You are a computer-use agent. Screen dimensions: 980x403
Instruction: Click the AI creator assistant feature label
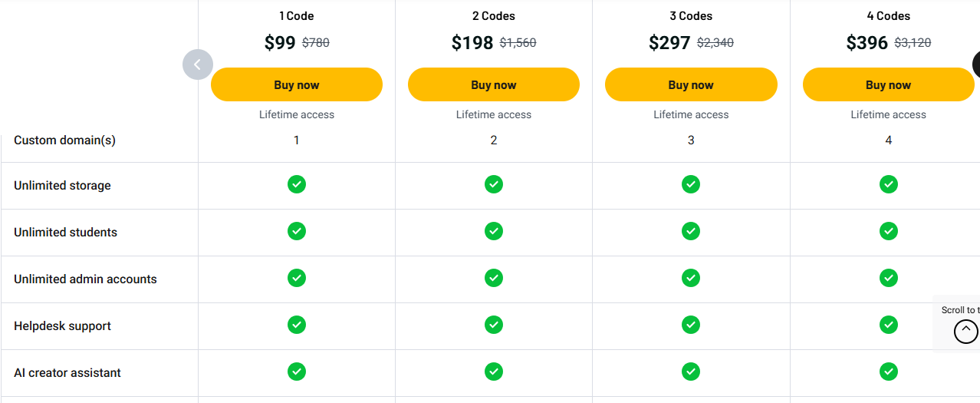coord(67,373)
